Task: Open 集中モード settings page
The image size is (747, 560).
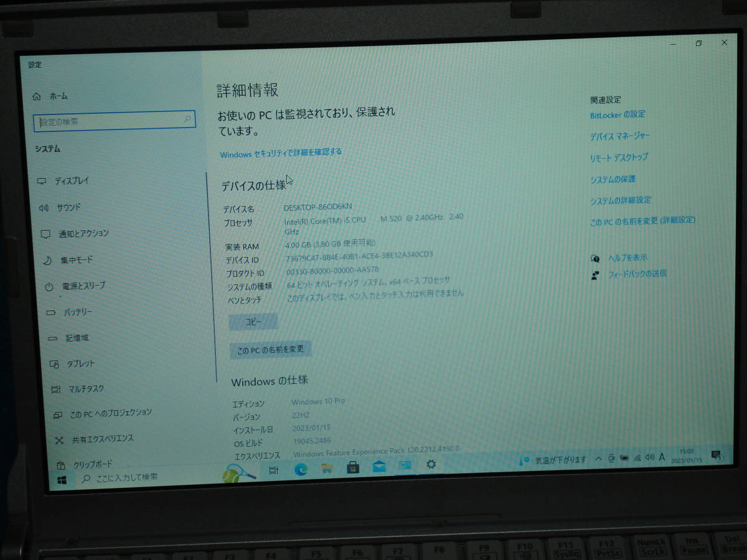Action: coord(69,260)
